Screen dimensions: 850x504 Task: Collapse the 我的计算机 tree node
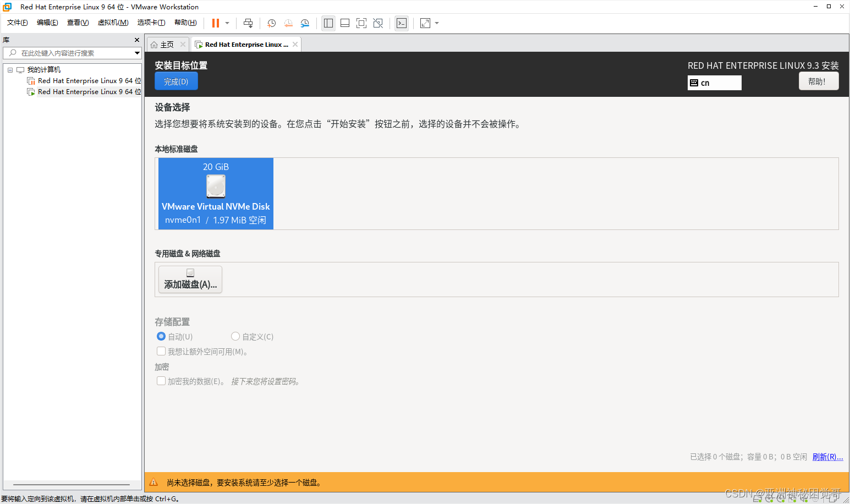click(x=10, y=70)
